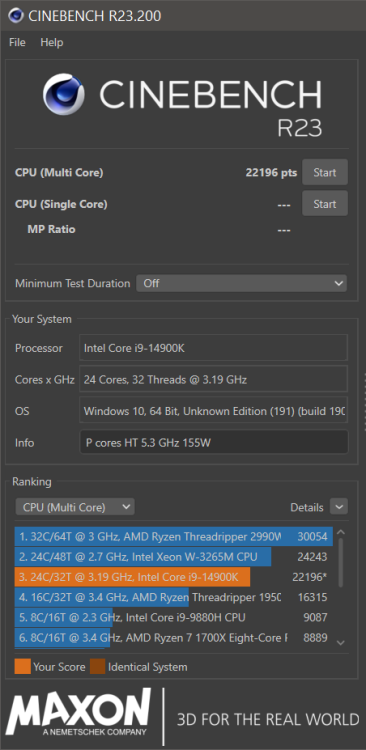This screenshot has width=366, height=750.
Task: Click the orange Your Score color swatch
Action: point(22,666)
